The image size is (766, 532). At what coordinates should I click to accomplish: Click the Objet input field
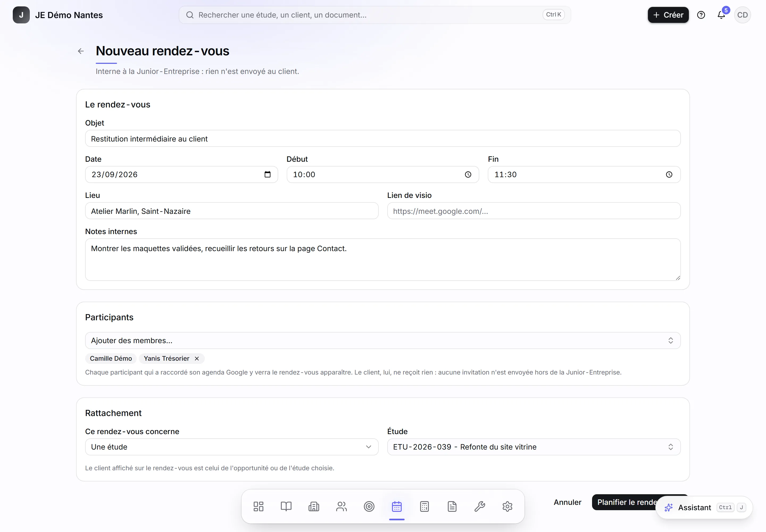(383, 139)
